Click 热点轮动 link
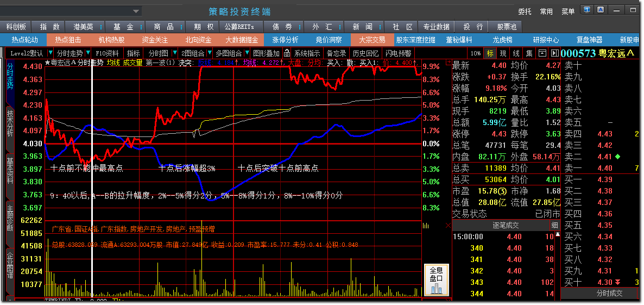 (x=24, y=40)
